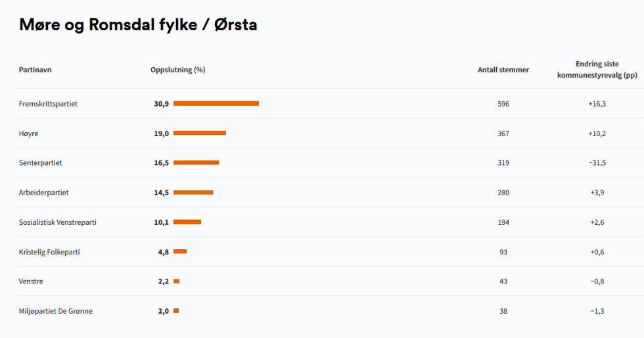Click the Antall stemmer column header
The width and height of the screenshot is (644, 338).
point(503,70)
